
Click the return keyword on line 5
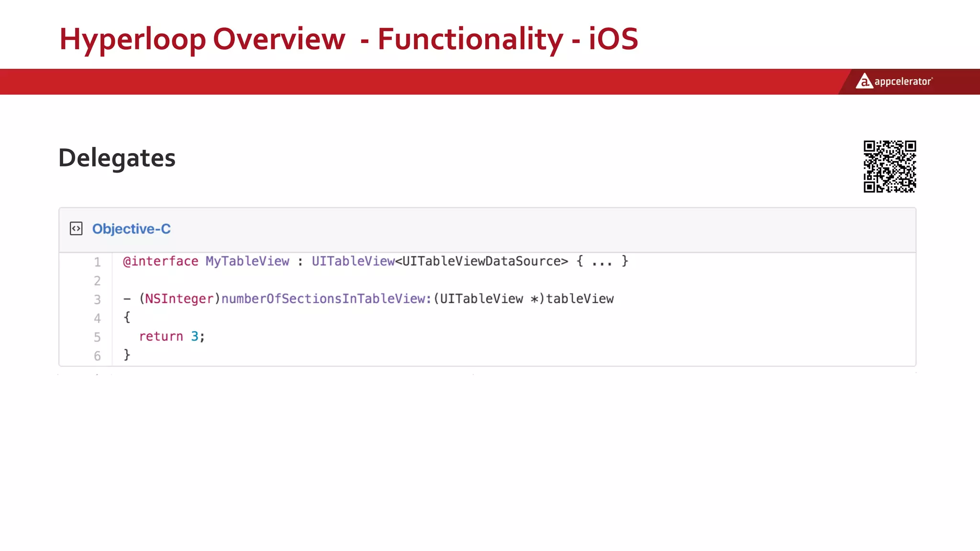[x=161, y=336]
